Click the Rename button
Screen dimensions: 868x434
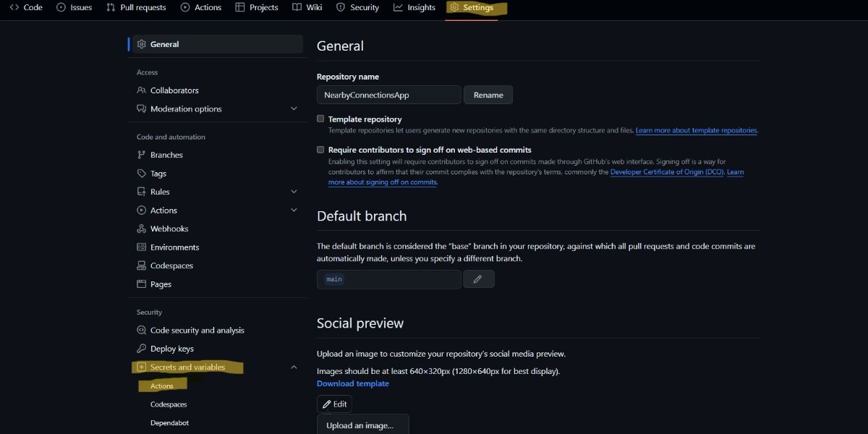(x=488, y=95)
